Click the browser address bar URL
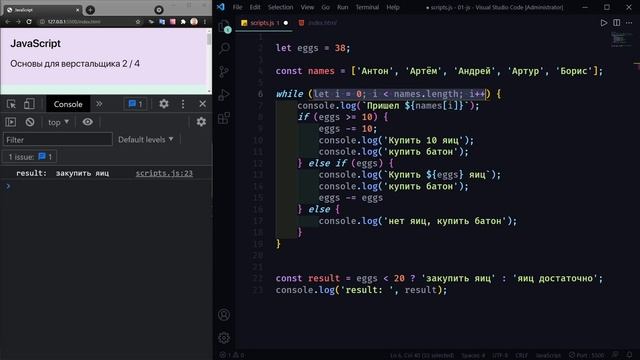Image resolution: width=640 pixels, height=360 pixels. point(74,22)
